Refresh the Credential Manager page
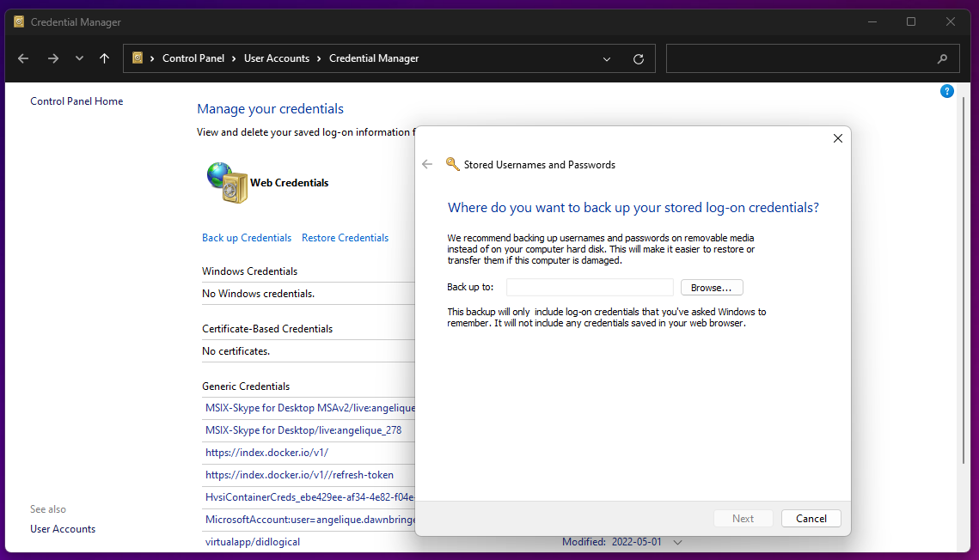The image size is (979, 560). [638, 59]
